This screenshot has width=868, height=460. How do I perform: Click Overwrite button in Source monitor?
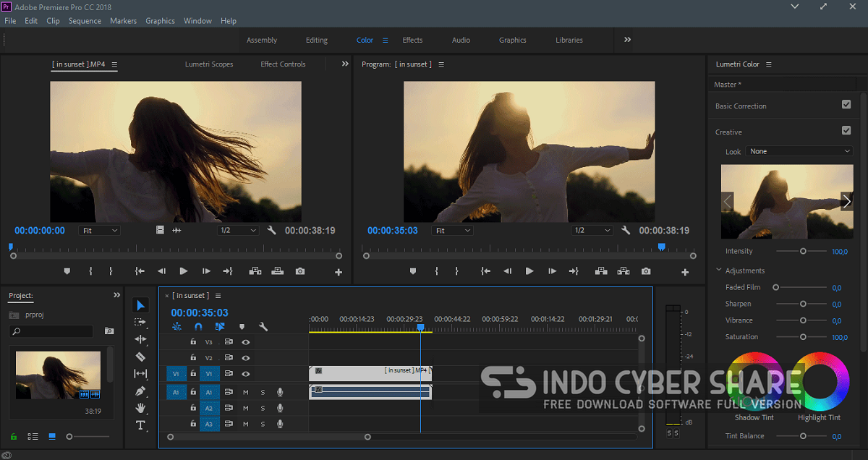(277, 271)
